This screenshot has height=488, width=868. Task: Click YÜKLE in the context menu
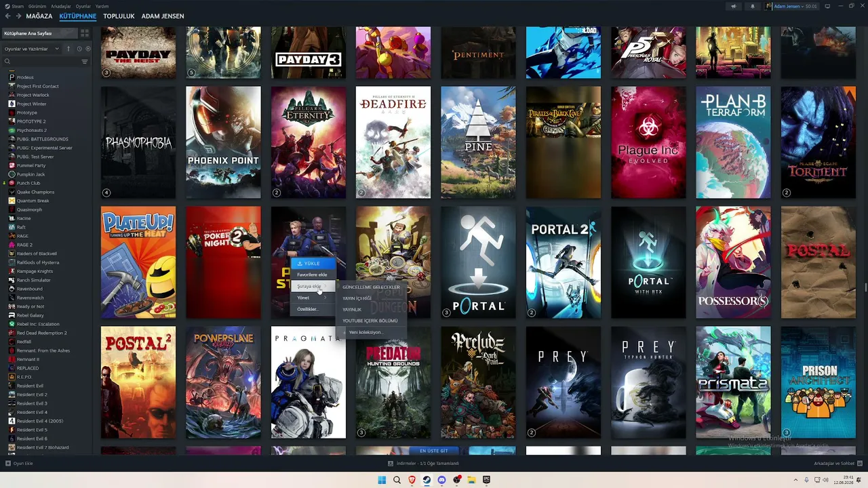(313, 263)
